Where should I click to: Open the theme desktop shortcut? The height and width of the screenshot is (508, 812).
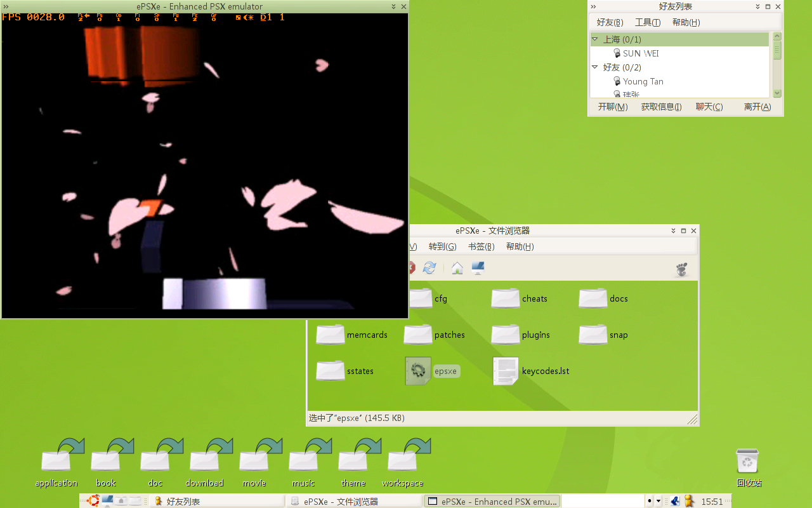(353, 461)
